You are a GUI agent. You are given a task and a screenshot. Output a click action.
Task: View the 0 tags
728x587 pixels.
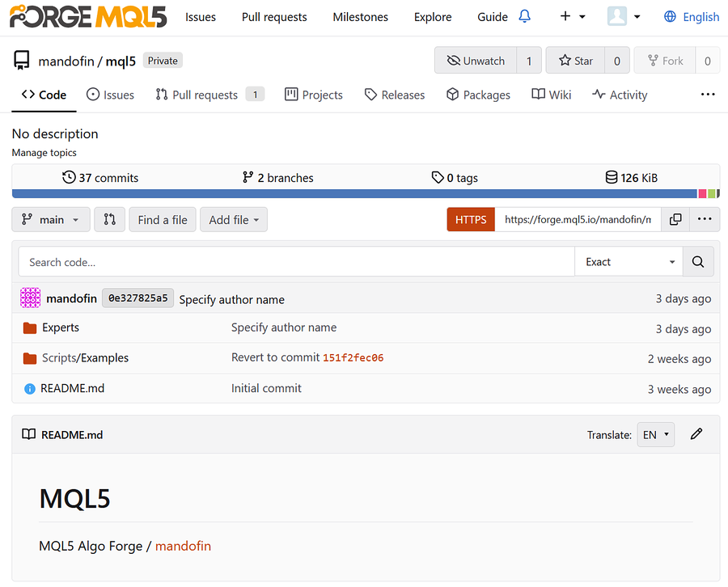pos(455,177)
